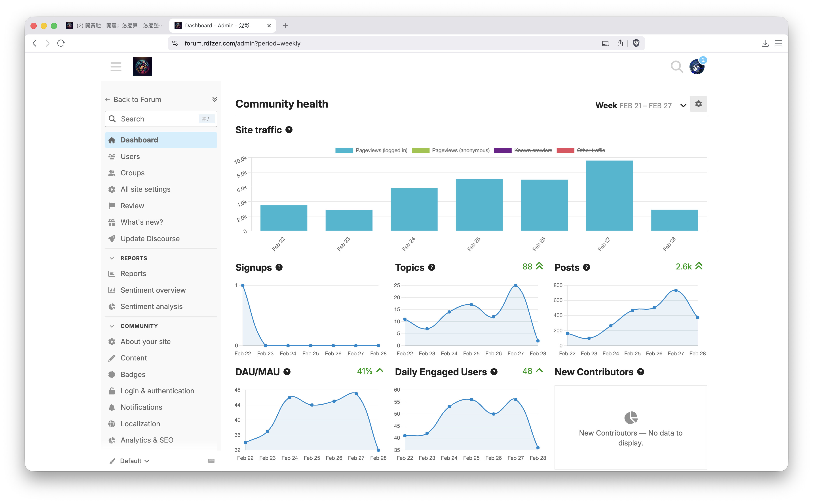813x504 pixels.
Task: Toggle Known crawlers legend series
Action: point(533,150)
